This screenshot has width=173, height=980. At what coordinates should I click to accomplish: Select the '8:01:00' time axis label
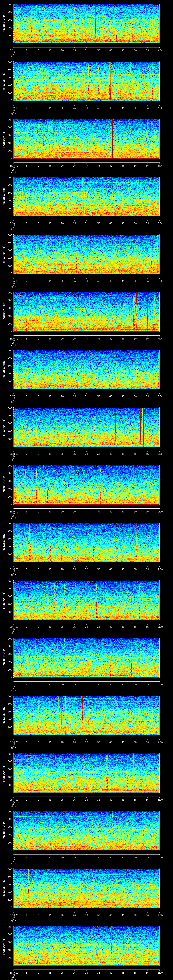14,50
